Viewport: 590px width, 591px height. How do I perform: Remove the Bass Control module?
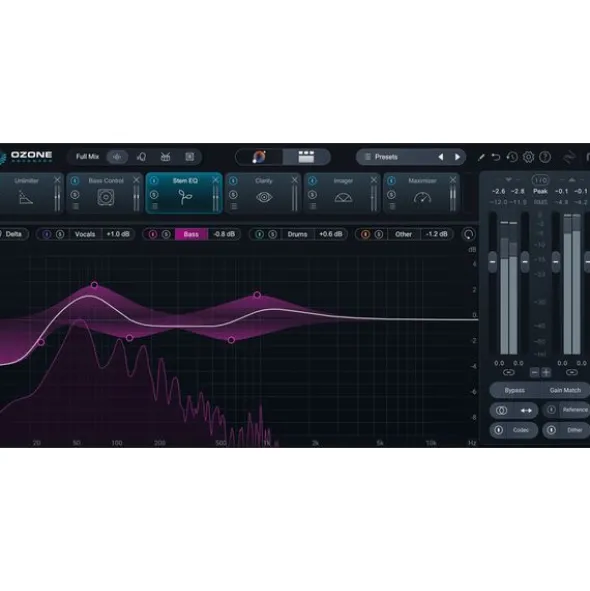point(136,180)
